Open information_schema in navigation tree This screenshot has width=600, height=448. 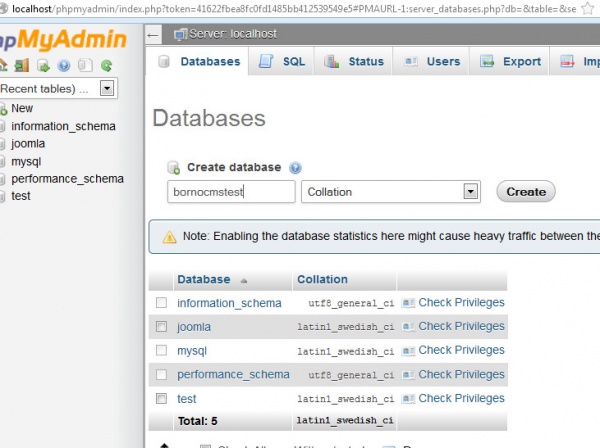point(63,126)
